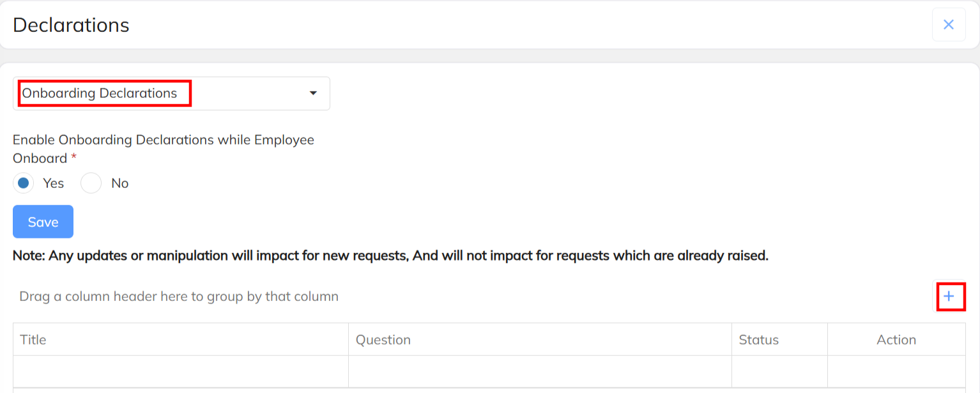This screenshot has width=980, height=393.
Task: Click the "No" option label text
Action: tap(120, 183)
